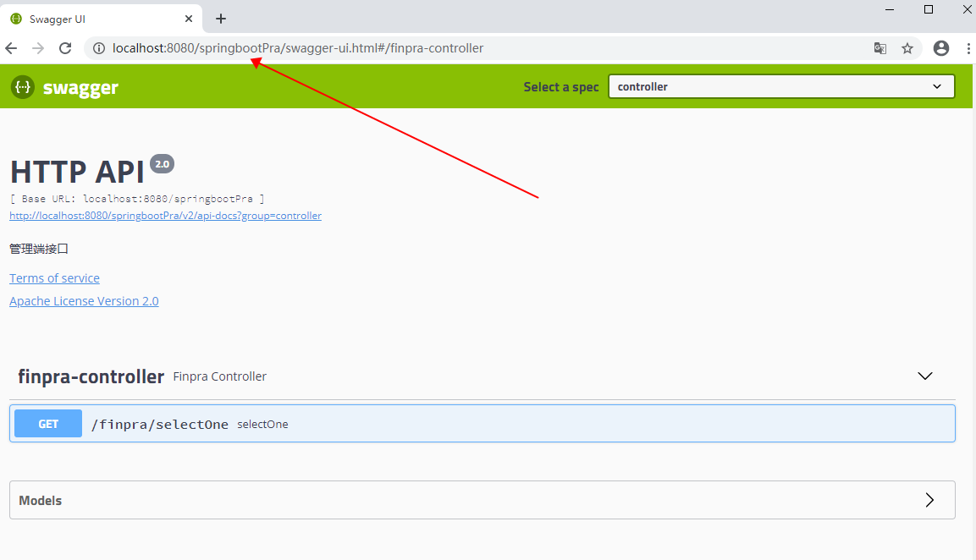Select the Swagger UI browser tab

(x=102, y=19)
